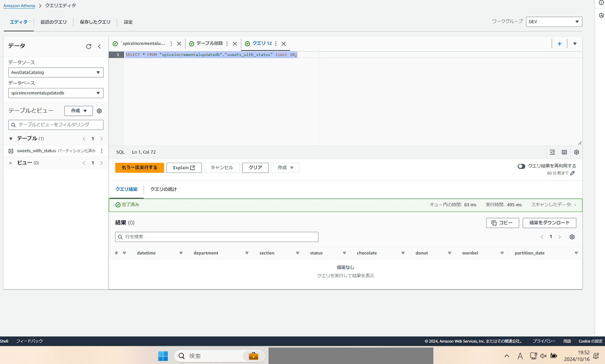
Task: Expand the テーブル tree section
Action: (11, 138)
